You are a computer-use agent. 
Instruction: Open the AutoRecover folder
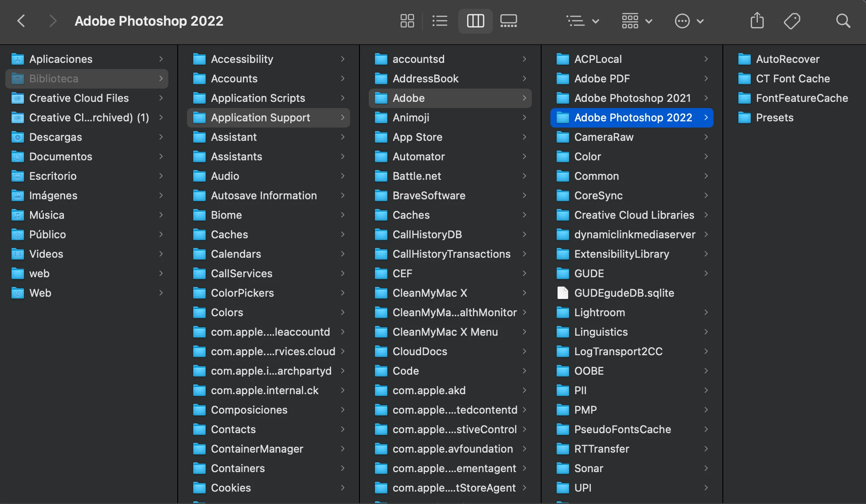coord(787,59)
